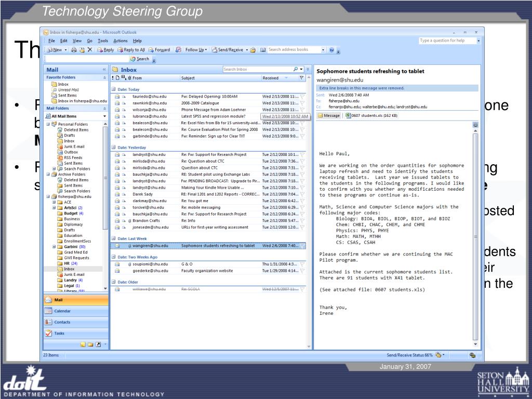The image size is (532, 399).
Task: Click the folder tree scrollbar thumb
Action: point(105,178)
